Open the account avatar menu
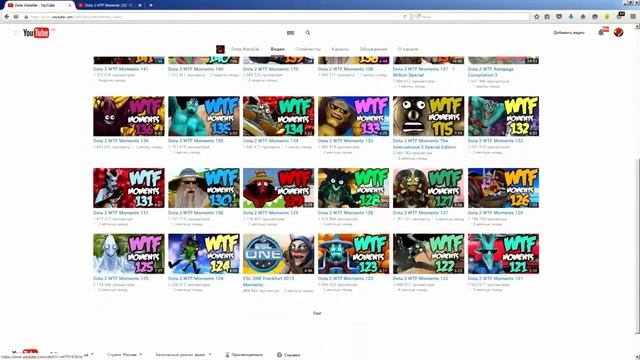 pos(618,32)
